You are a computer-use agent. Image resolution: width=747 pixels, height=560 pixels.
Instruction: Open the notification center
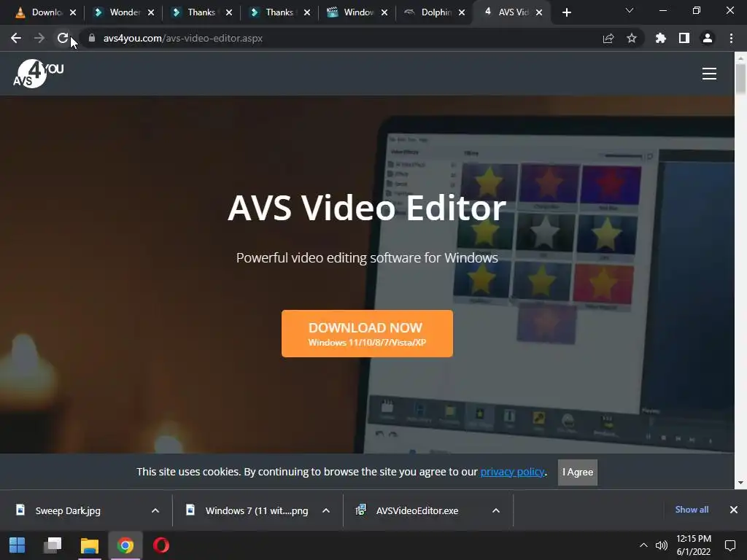pos(729,545)
